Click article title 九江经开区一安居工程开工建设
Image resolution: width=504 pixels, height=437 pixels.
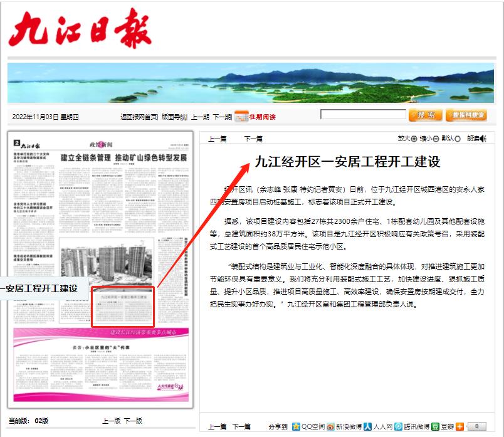click(x=347, y=162)
